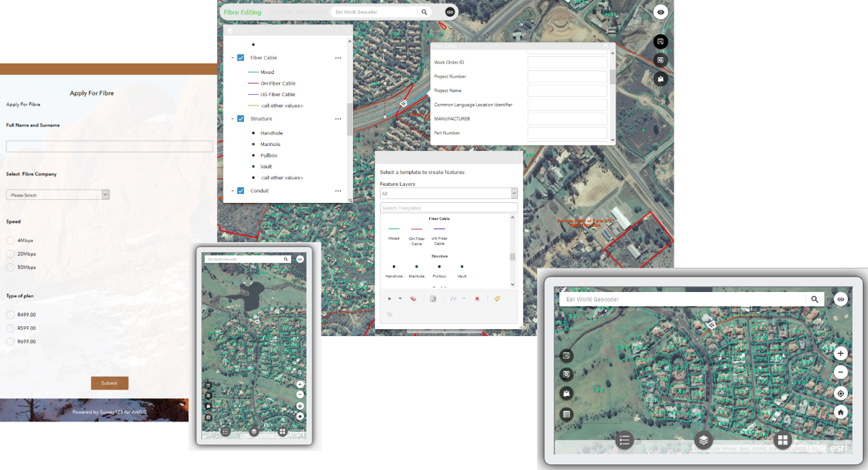Image resolution: width=868 pixels, height=470 pixels.
Task: Click the home button on tablet map
Action: point(840,412)
